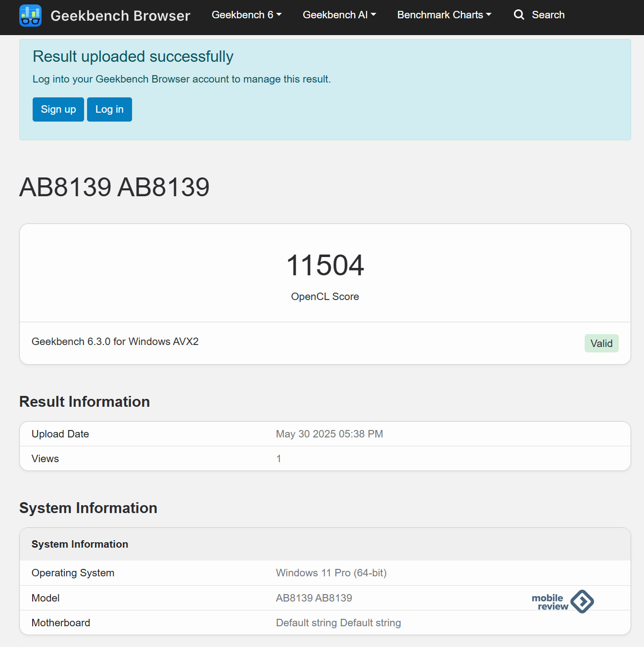The image size is (644, 647).
Task: Click the Valid status badge
Action: (601, 344)
